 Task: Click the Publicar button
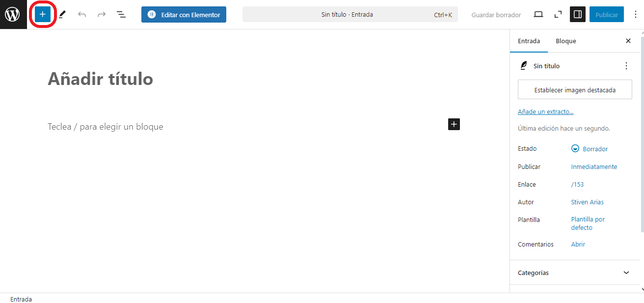[x=606, y=14]
